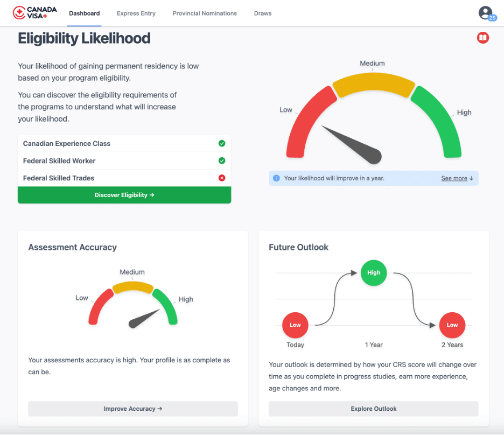Click the Explore Outlook button
The height and width of the screenshot is (435, 504).
coord(374,409)
